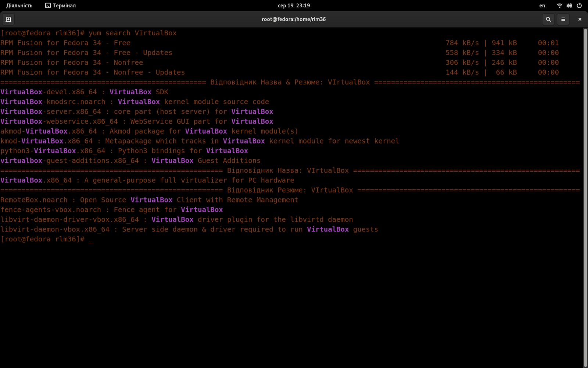
Task: Click the 'libvirt-daemon-vbox.x86_64' package name
Action: [55, 229]
